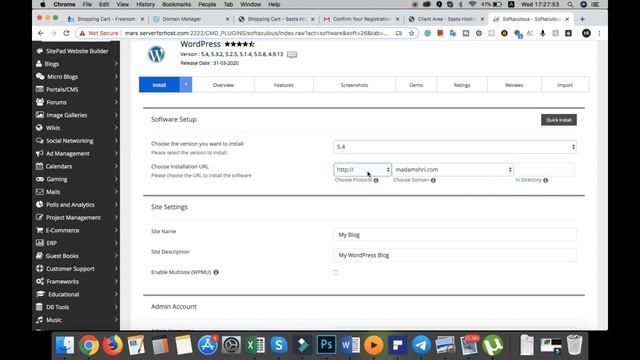Viewport: 640px width, 360px height.
Task: Click the Polls and Analytics icon
Action: point(39,204)
